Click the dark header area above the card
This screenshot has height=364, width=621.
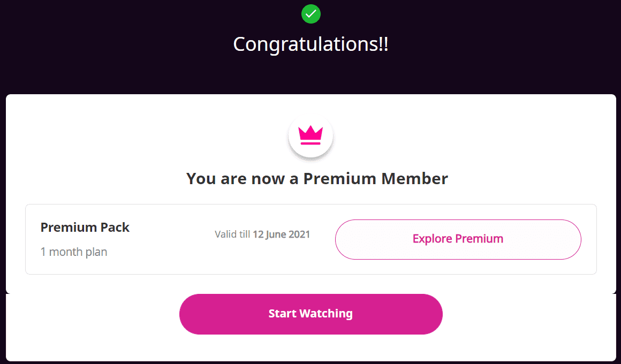pos(107,70)
